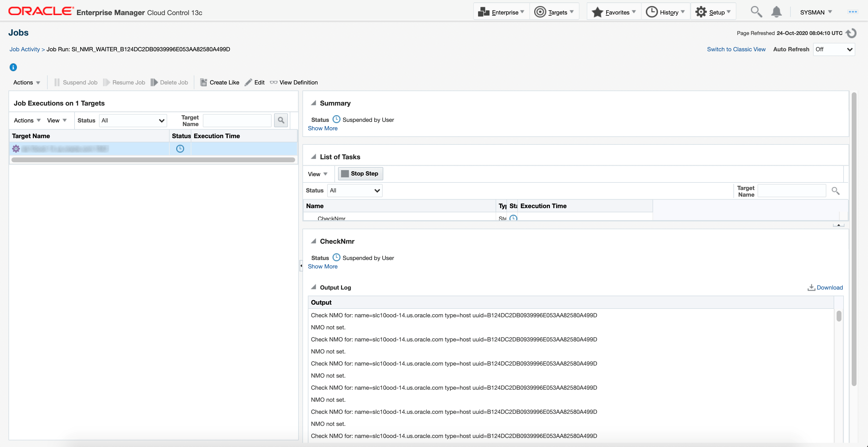Focus Target Name field in List of Tasks
Image resolution: width=868 pixels, height=447 pixels.
(x=792, y=191)
